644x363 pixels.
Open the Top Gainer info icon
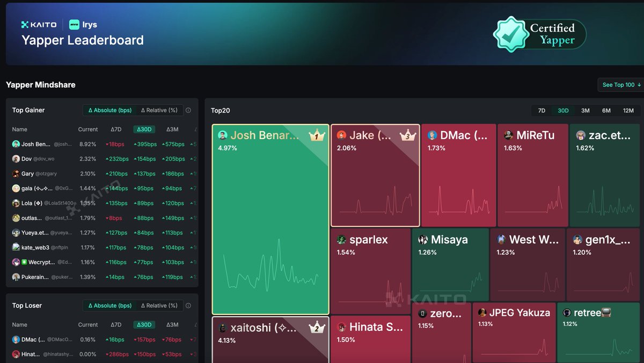(x=188, y=110)
